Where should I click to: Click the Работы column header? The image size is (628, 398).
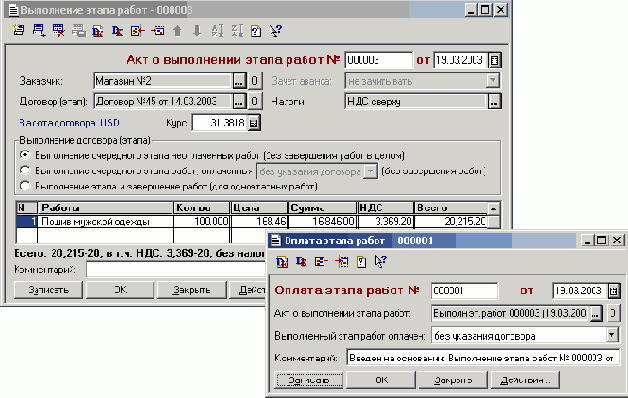[x=105, y=208]
